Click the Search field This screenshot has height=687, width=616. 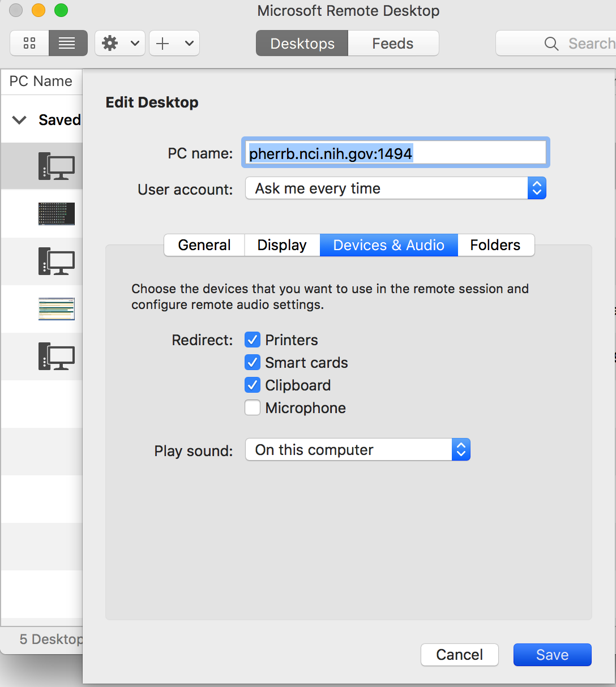[x=556, y=44]
